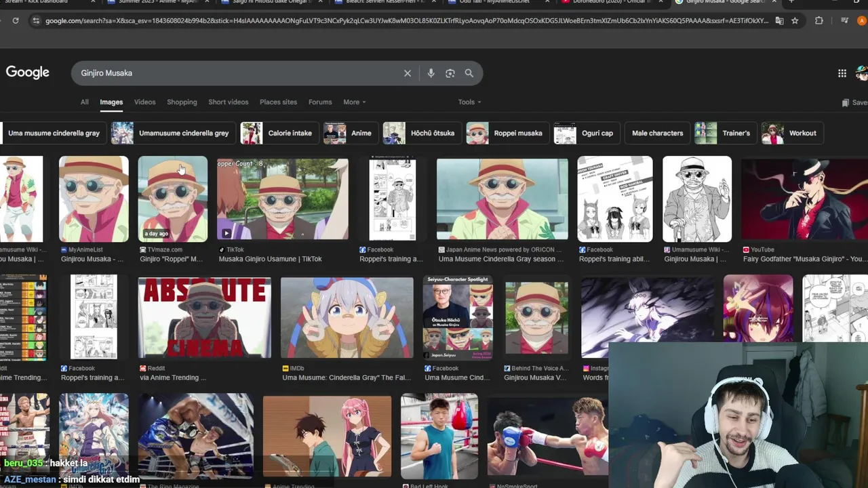Start voice search with the microphone icon

tap(431, 73)
